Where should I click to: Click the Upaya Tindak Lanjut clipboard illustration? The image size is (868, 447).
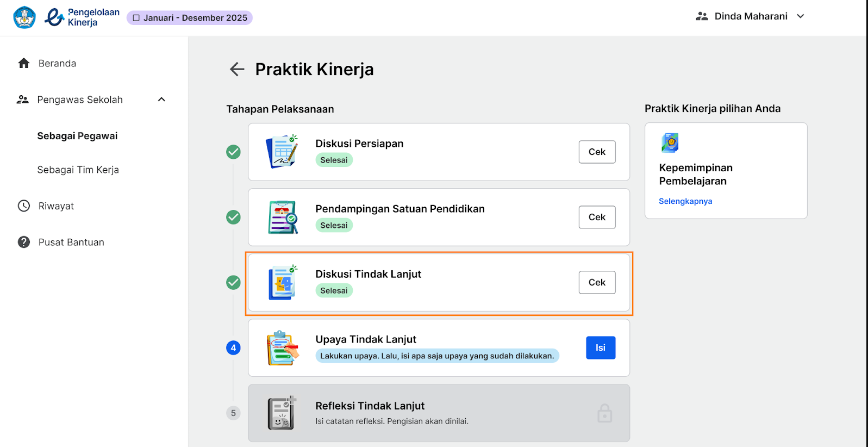283,348
